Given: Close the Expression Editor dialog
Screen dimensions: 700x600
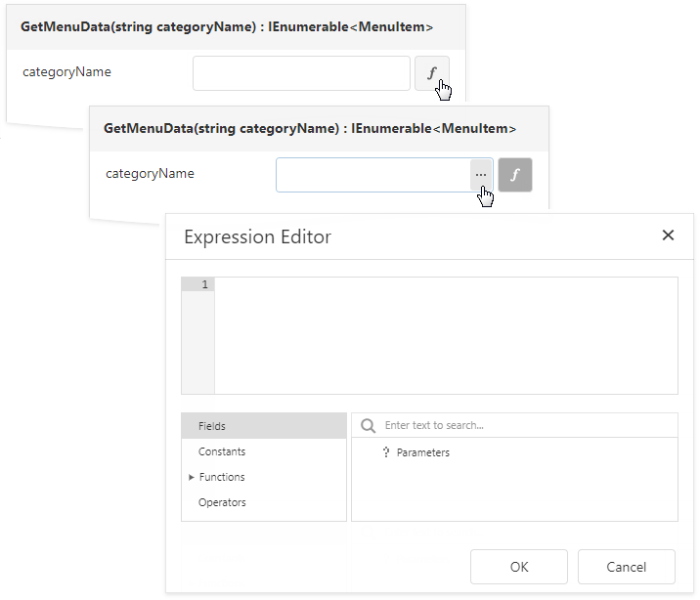Looking at the screenshot, I should pyautogui.click(x=668, y=236).
